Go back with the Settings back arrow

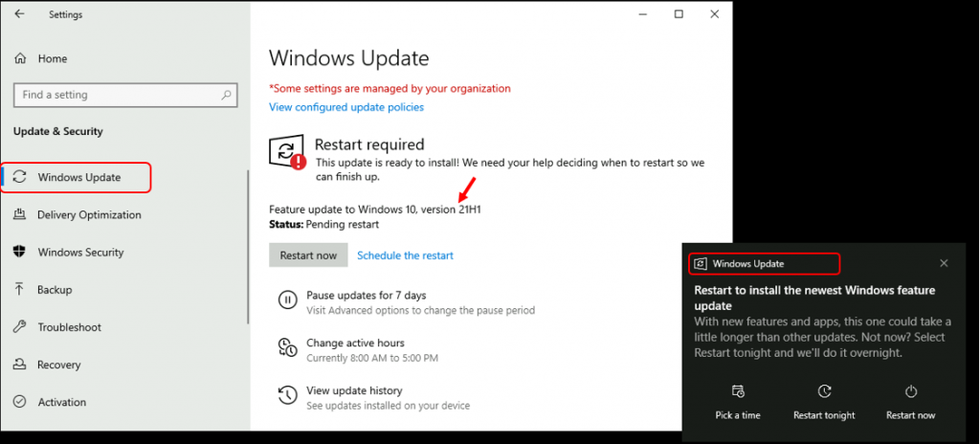[x=19, y=13]
